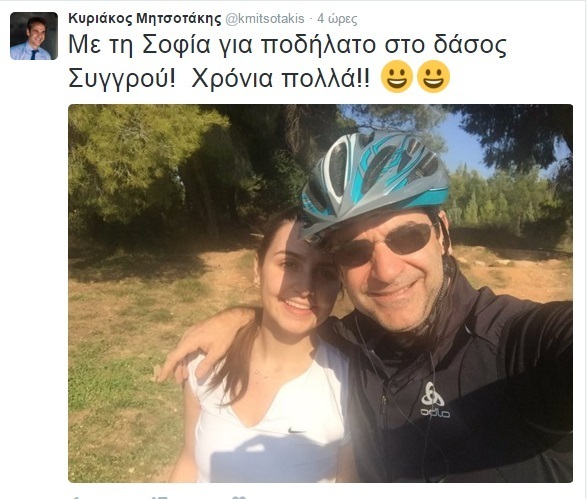Click the Nike swoosh on white shirt

[296, 430]
